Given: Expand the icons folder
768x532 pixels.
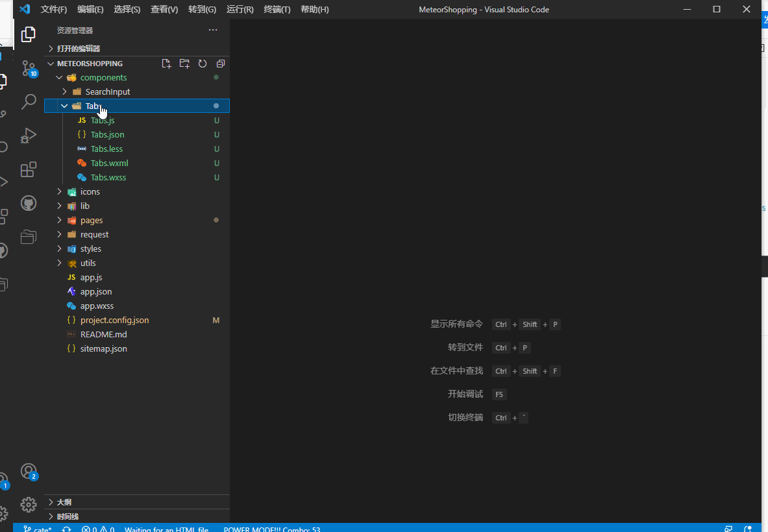Looking at the screenshot, I should click(136, 192).
